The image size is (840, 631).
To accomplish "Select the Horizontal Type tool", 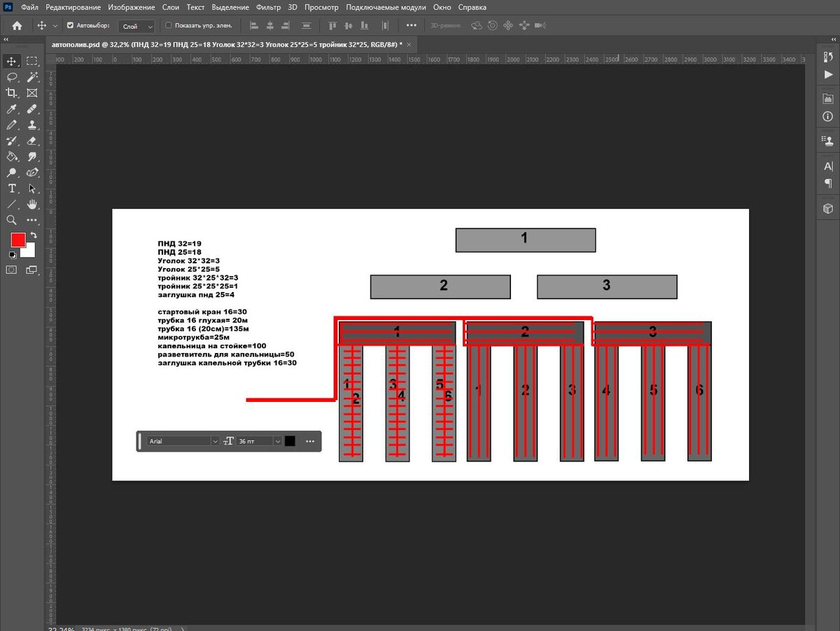I will coord(12,188).
